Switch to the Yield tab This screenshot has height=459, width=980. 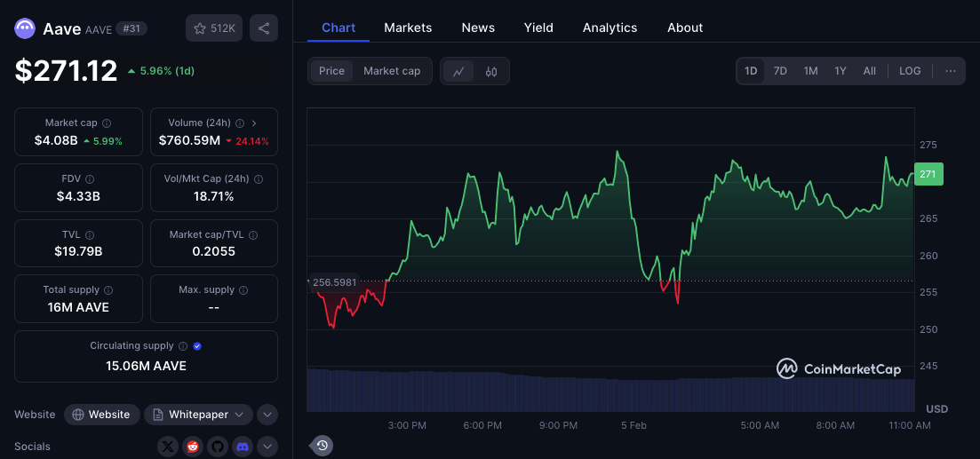pyautogui.click(x=538, y=28)
